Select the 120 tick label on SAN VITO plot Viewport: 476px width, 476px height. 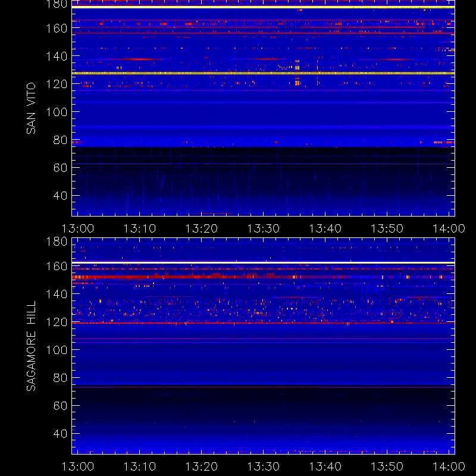click(57, 84)
